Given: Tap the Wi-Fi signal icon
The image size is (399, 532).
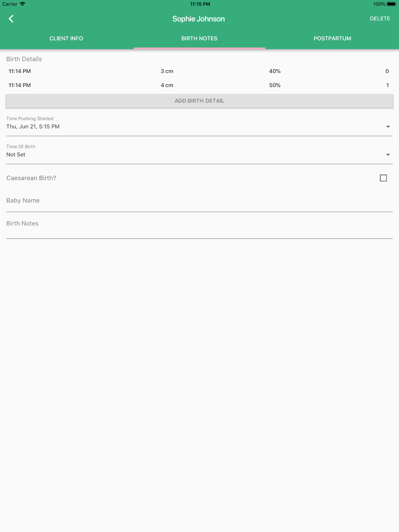Looking at the screenshot, I should [x=22, y=4].
